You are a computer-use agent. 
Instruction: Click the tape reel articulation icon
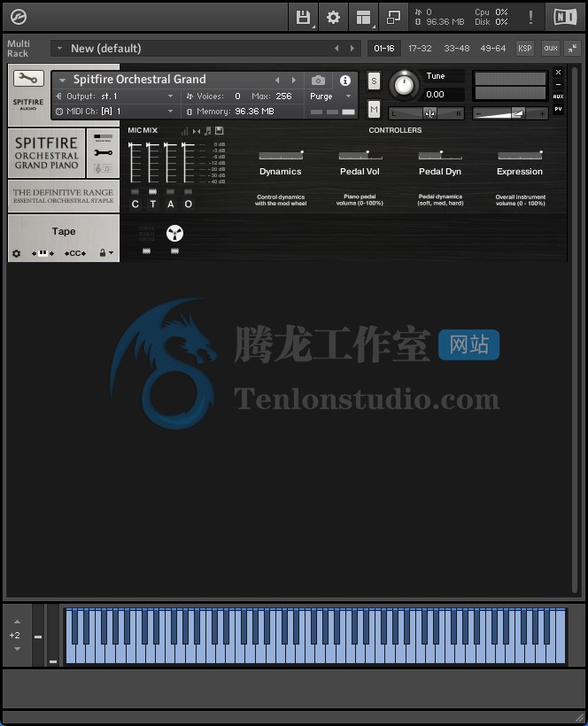(x=174, y=233)
